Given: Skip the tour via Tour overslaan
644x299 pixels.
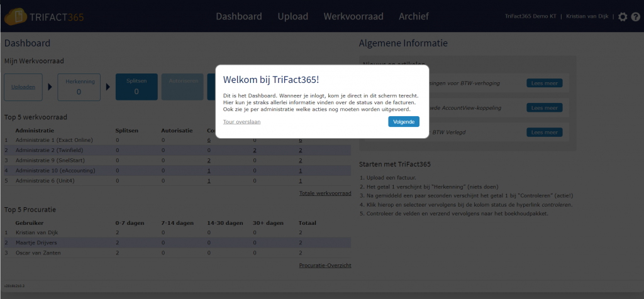Looking at the screenshot, I should pos(241,122).
